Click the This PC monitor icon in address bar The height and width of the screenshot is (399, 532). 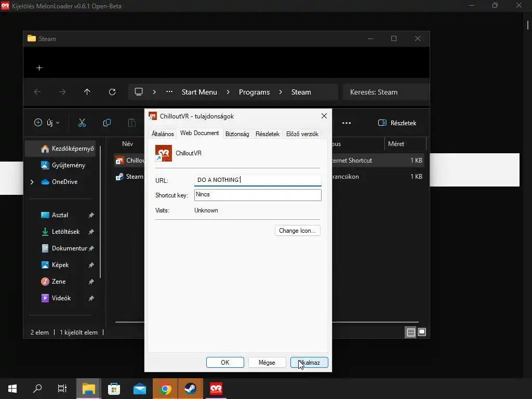(138, 92)
